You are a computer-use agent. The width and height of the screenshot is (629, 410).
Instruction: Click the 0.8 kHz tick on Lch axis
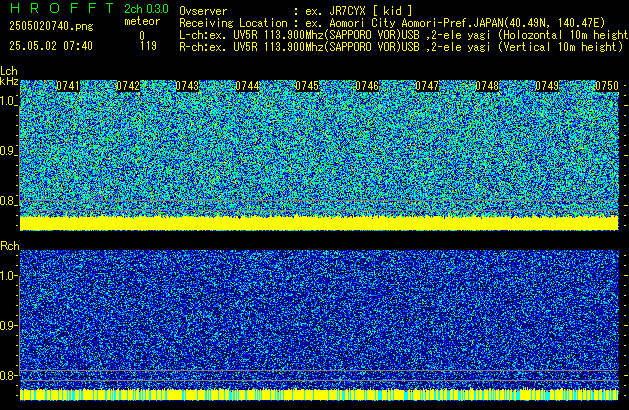pyautogui.click(x=8, y=201)
